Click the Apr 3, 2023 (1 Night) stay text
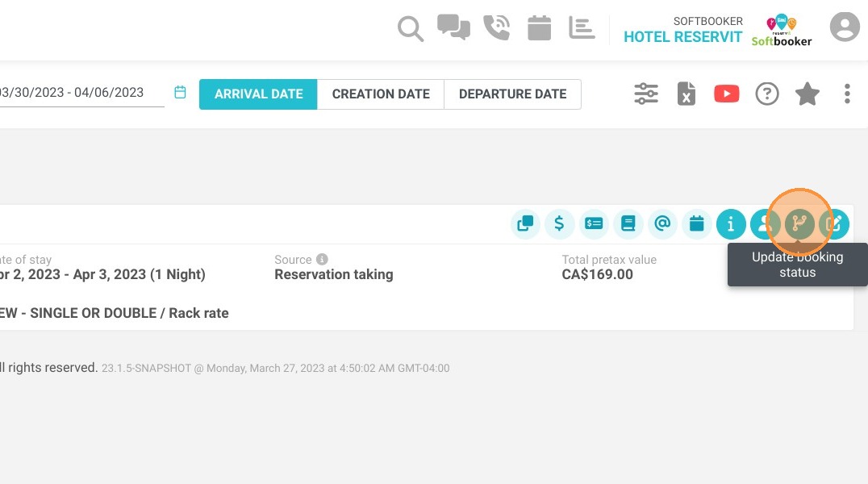This screenshot has height=484, width=868. coord(139,275)
